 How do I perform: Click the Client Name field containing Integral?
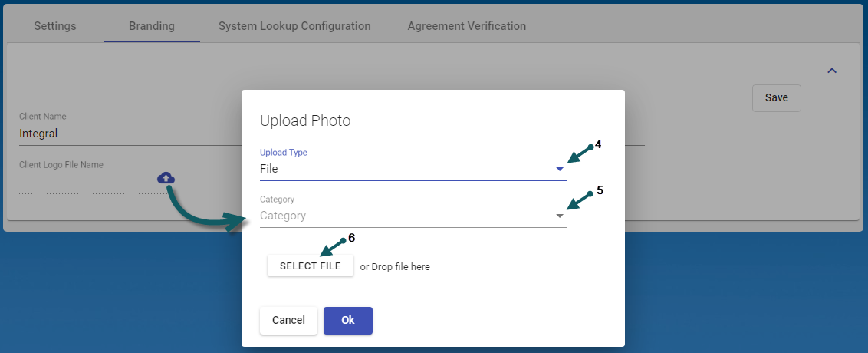click(x=123, y=134)
